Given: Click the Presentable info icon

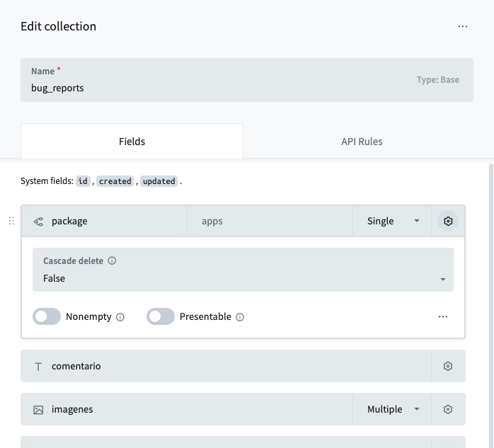Looking at the screenshot, I should click(x=240, y=317).
